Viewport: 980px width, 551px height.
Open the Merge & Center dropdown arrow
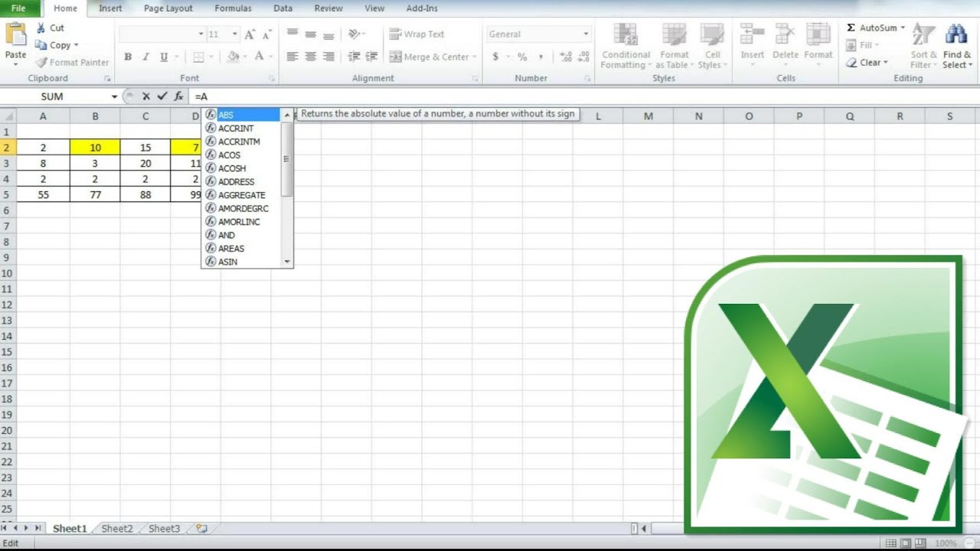point(474,57)
